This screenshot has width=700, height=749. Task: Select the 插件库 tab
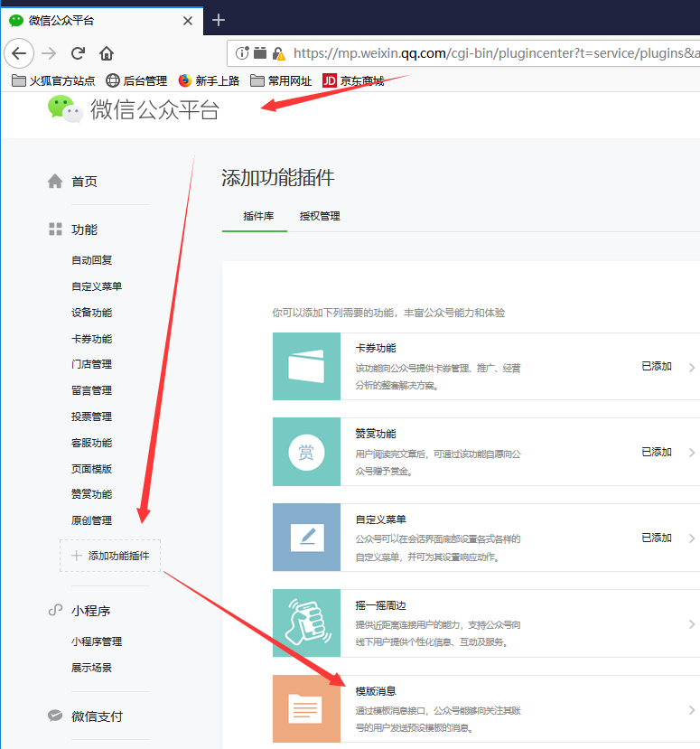258,216
